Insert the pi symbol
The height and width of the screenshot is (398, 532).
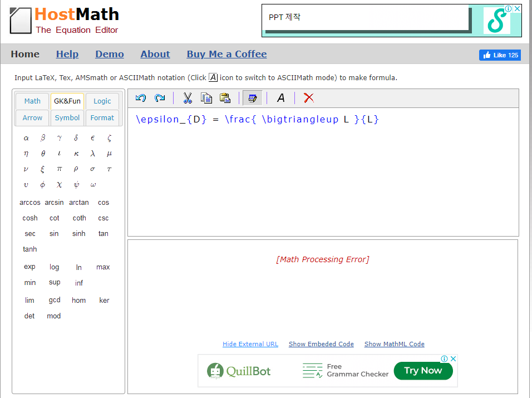(60, 169)
